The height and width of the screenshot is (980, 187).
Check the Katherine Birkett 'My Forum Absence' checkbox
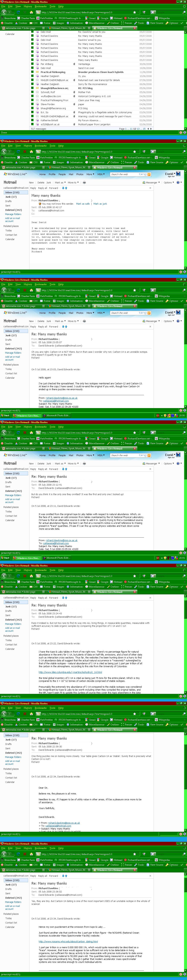[x=32, y=120]
